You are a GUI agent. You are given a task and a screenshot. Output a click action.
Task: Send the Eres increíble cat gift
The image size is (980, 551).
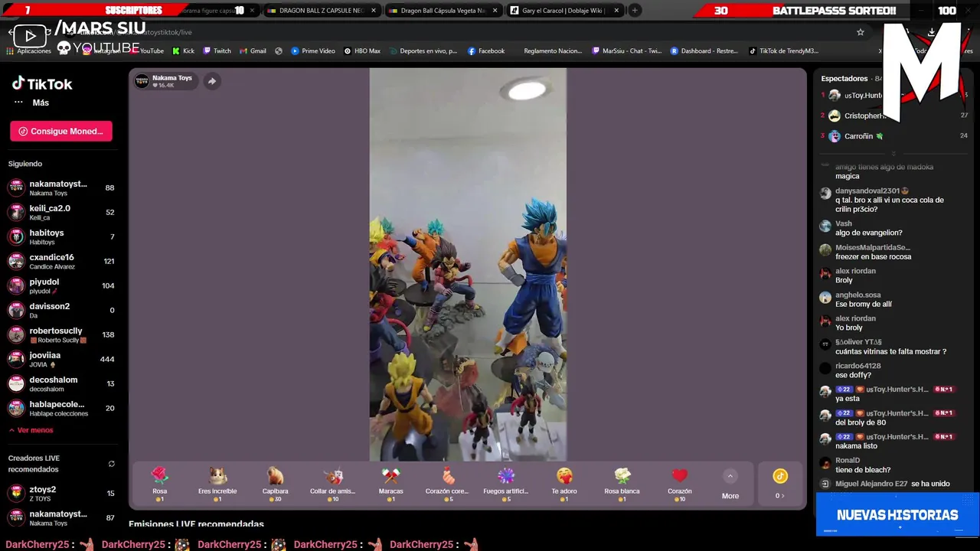coord(217,484)
